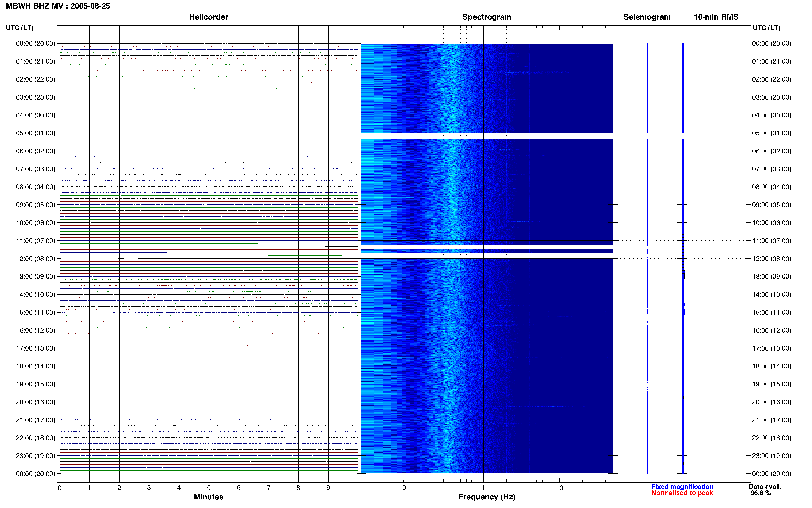Click the '6' minutes tick label
This screenshot has height=508, width=812.
click(x=239, y=487)
